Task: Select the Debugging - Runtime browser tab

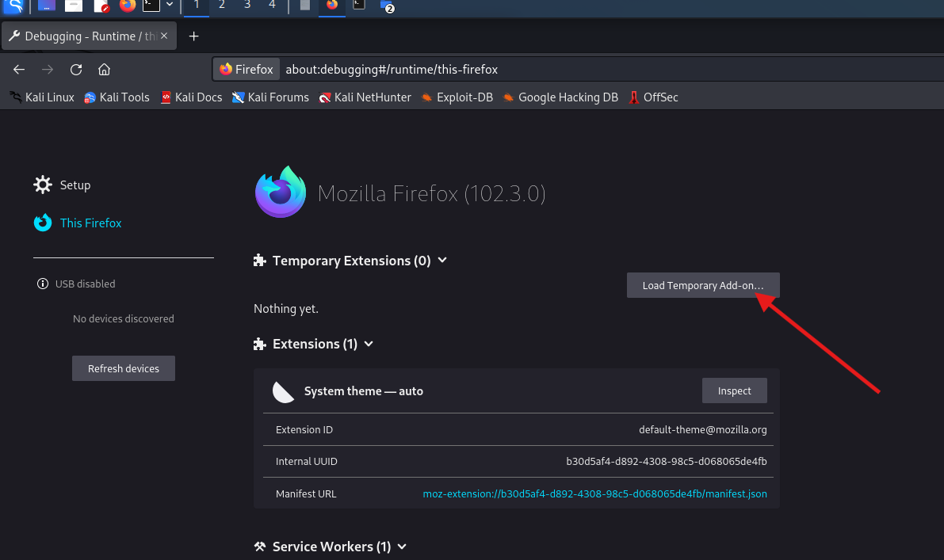Action: tap(83, 36)
